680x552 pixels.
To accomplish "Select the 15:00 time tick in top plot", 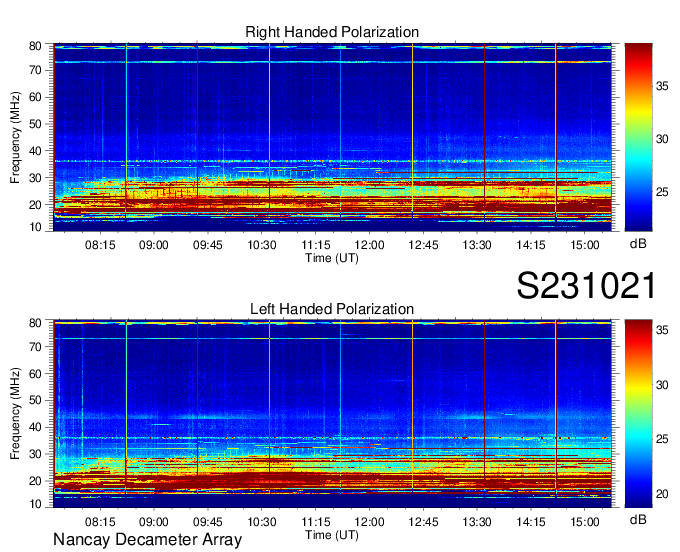I will [585, 245].
